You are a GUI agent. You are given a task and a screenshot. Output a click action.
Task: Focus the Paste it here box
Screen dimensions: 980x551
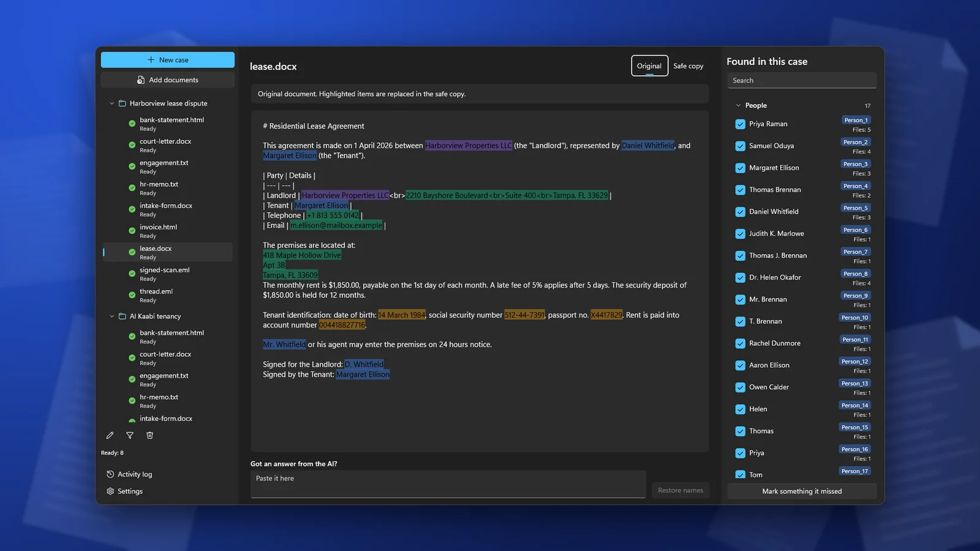coord(448,484)
